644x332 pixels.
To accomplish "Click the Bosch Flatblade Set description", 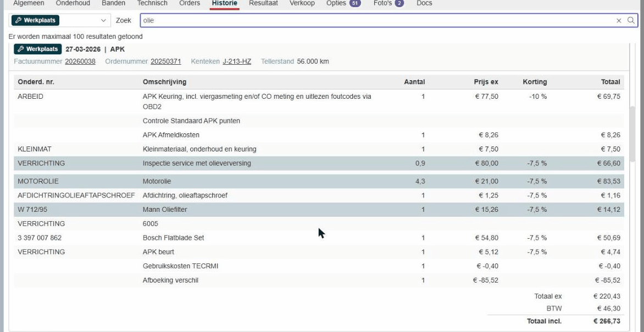I will tap(173, 238).
